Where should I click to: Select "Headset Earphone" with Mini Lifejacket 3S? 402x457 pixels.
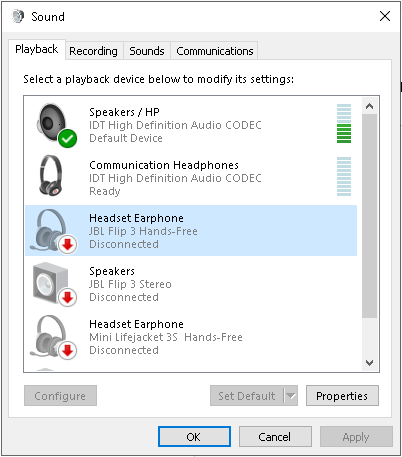click(136, 324)
